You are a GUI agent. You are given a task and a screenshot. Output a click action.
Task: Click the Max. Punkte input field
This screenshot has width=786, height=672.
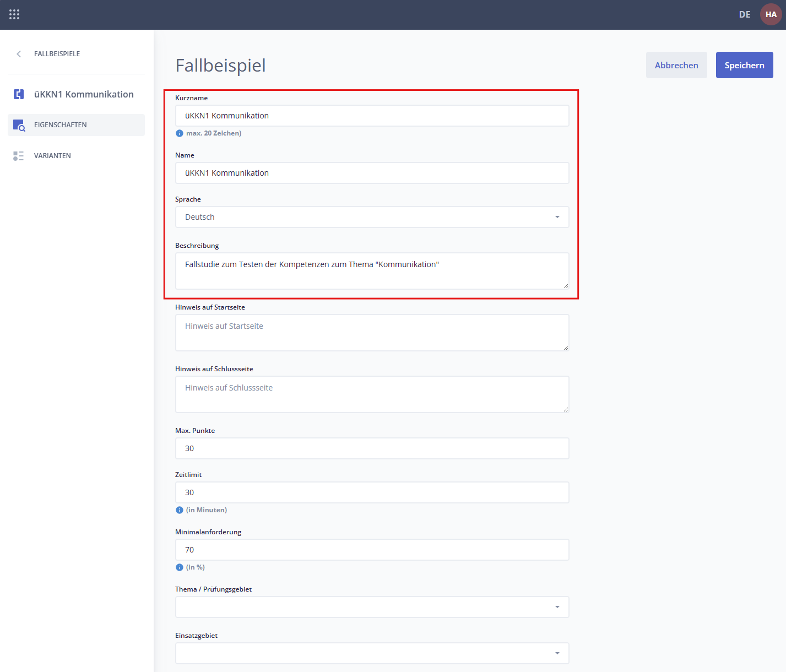pyautogui.click(x=372, y=448)
